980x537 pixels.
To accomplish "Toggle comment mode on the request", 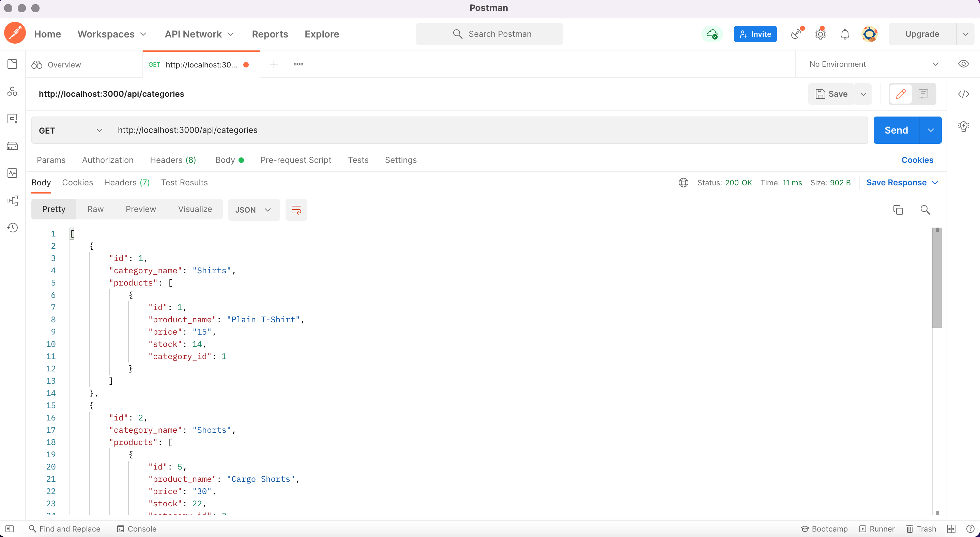I will tap(924, 94).
